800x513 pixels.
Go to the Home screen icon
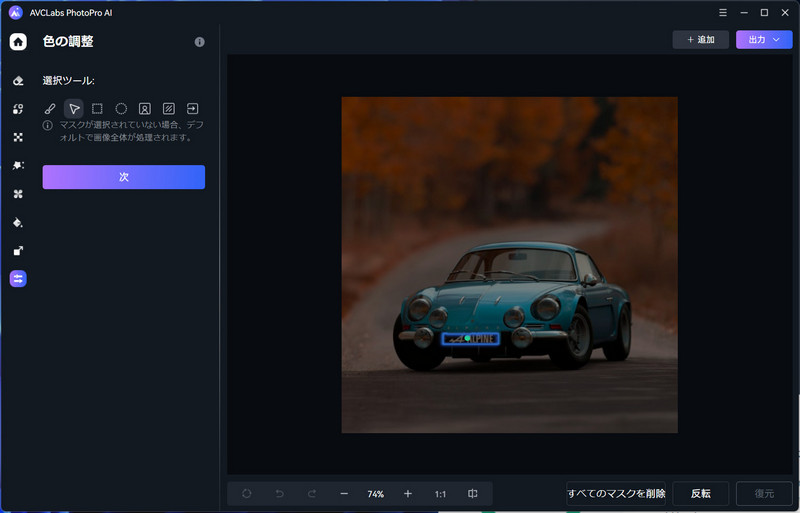pyautogui.click(x=18, y=41)
